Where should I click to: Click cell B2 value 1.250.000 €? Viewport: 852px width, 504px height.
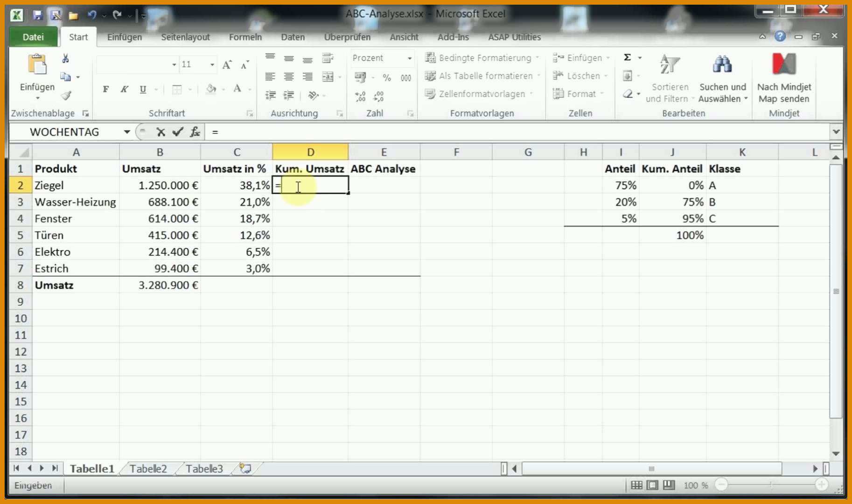pyautogui.click(x=160, y=185)
